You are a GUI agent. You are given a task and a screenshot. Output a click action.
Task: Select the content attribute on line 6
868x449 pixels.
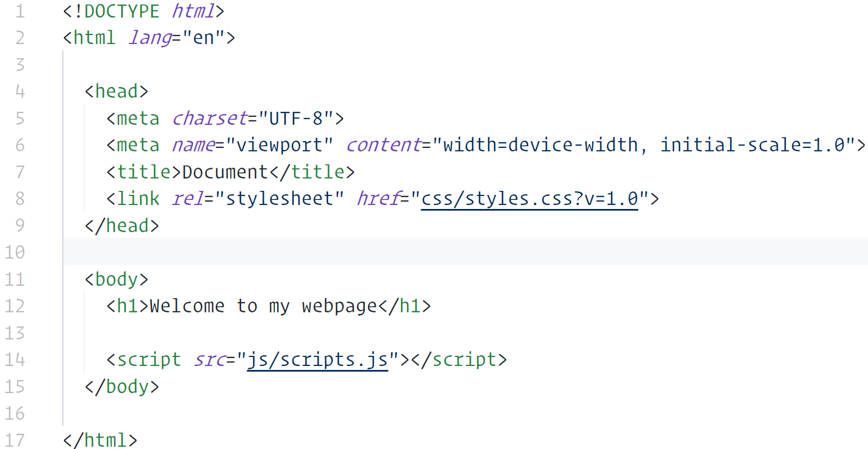pyautogui.click(x=383, y=145)
